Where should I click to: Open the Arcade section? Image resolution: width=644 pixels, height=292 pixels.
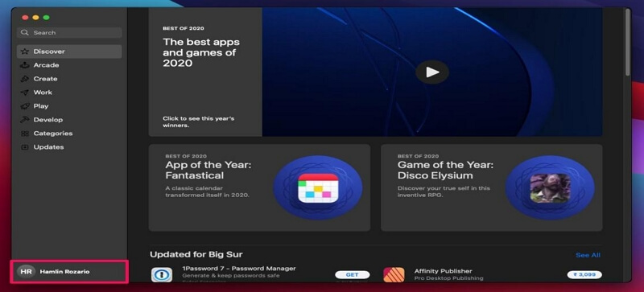pos(46,65)
